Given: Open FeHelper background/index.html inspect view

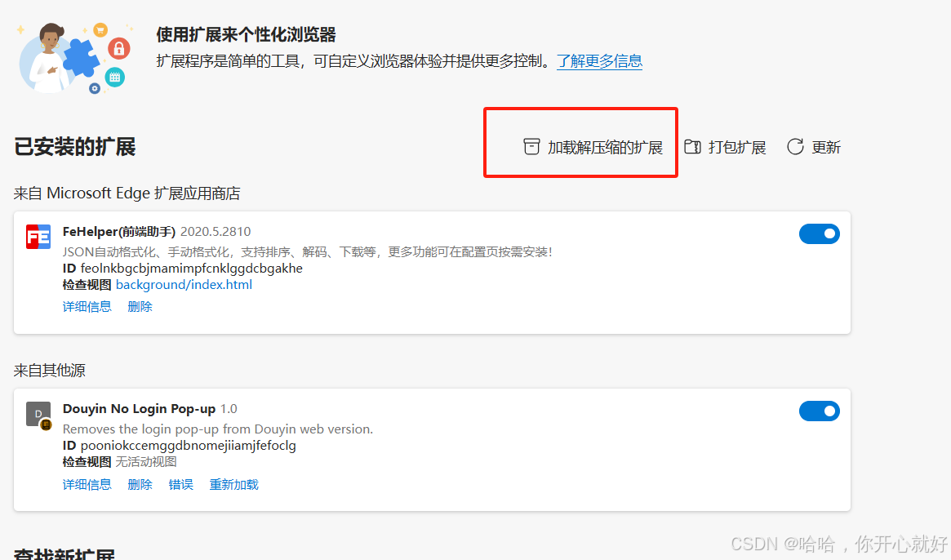Looking at the screenshot, I should [x=184, y=285].
